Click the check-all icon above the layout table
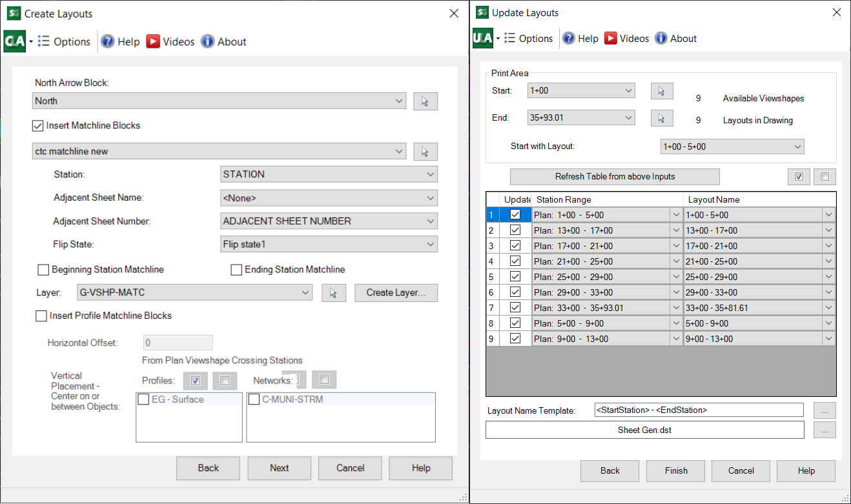Image resolution: width=851 pixels, height=504 pixels. coord(799,177)
